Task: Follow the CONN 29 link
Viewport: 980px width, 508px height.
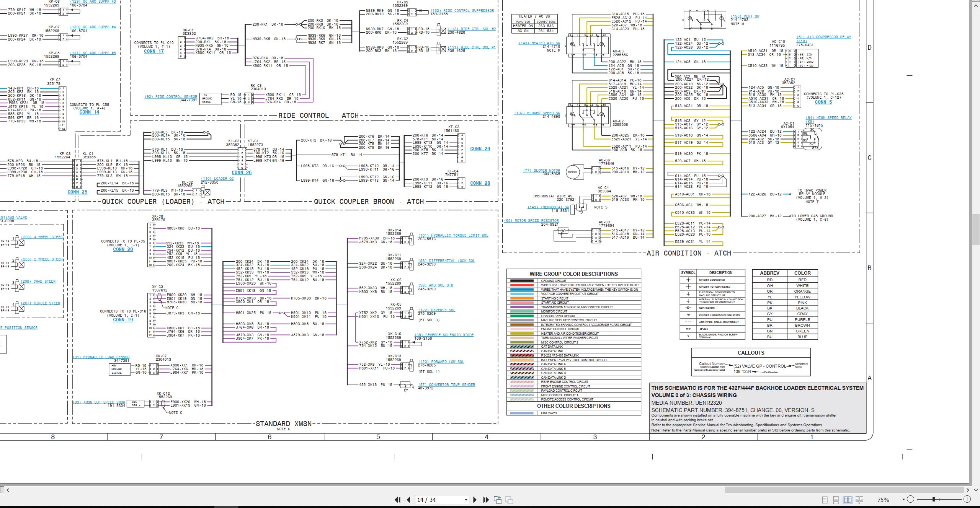Action: click(480, 149)
